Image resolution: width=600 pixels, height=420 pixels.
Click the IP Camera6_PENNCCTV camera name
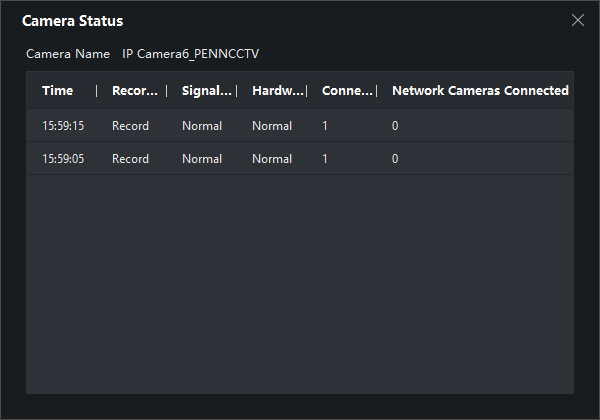(x=191, y=53)
